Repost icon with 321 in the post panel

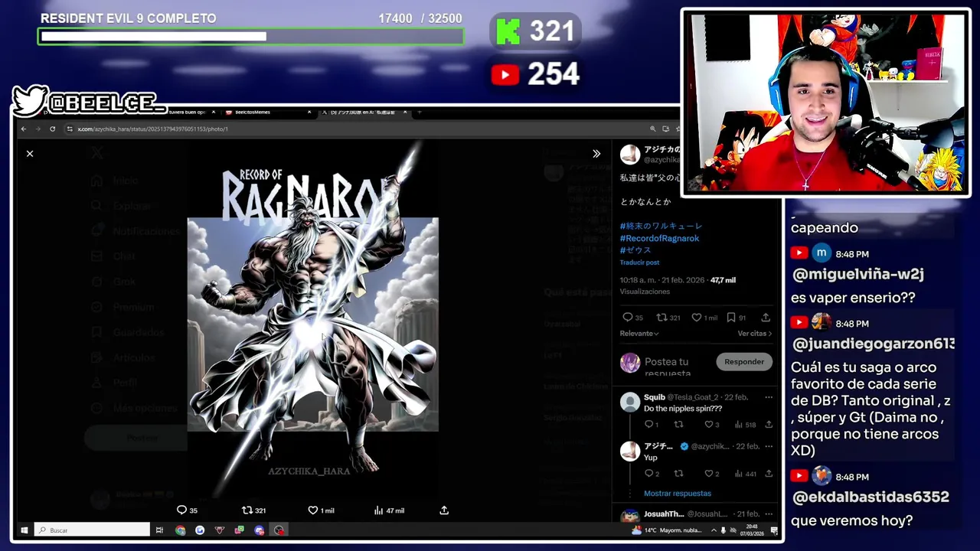click(x=669, y=318)
